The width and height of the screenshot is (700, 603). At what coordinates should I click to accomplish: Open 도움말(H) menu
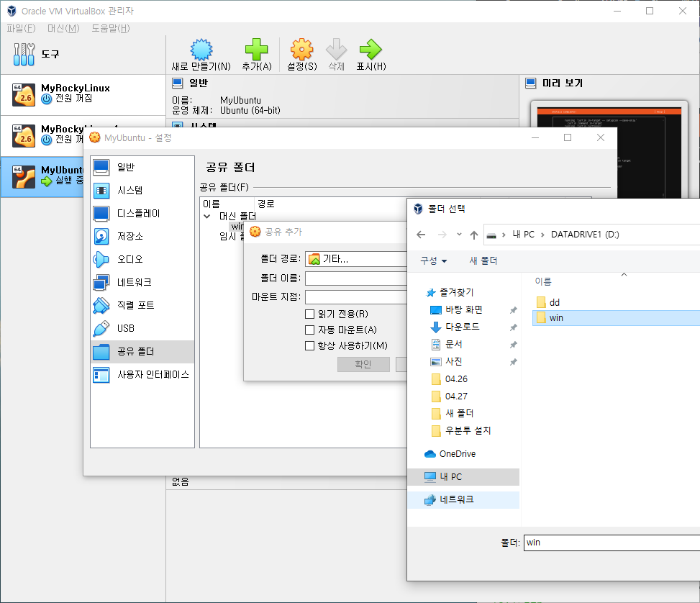[x=111, y=29]
